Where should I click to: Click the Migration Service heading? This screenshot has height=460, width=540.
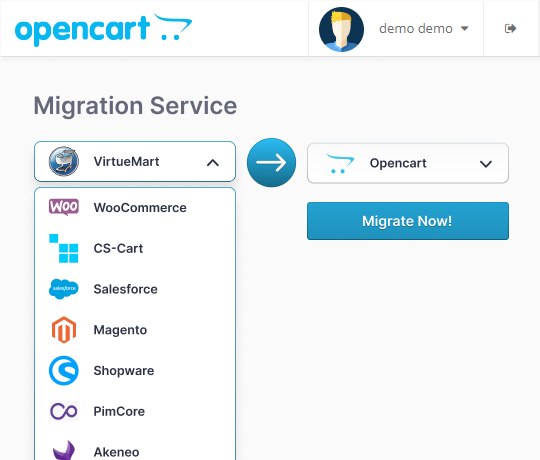coord(135,106)
